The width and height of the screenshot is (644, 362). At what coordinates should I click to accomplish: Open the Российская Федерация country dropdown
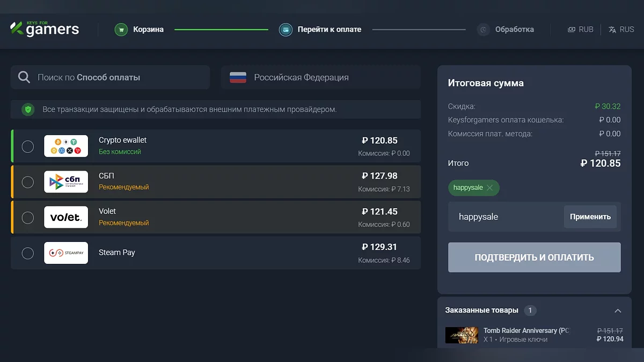(x=320, y=77)
